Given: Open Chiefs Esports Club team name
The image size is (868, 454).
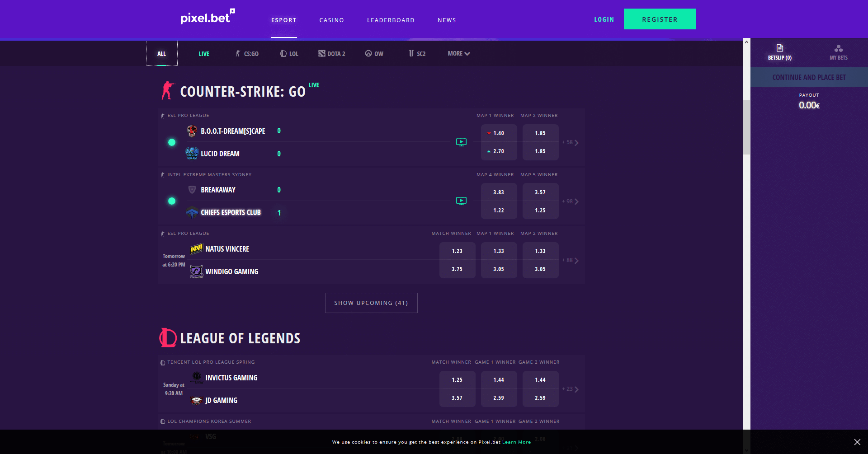Looking at the screenshot, I should coord(231,212).
